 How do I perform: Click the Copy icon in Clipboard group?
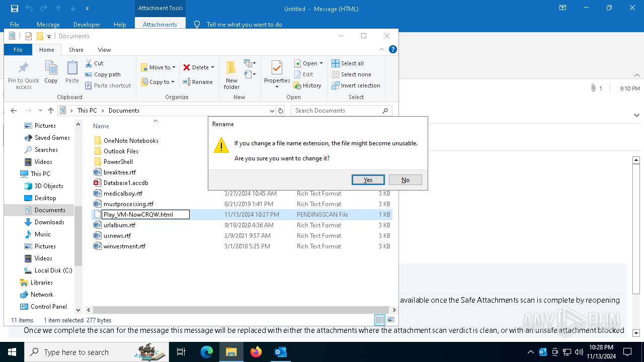51,72
